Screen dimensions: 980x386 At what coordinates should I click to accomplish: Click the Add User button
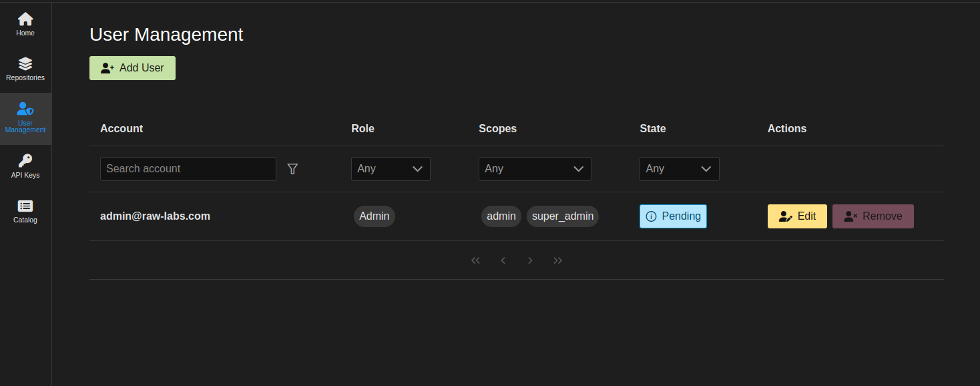pyautogui.click(x=132, y=68)
